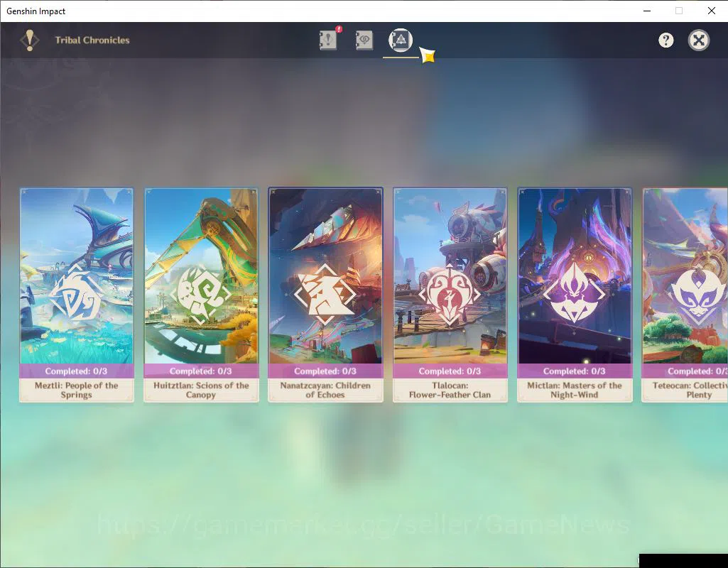Minimize the Genshin Impact window
728x568 pixels.
click(647, 11)
